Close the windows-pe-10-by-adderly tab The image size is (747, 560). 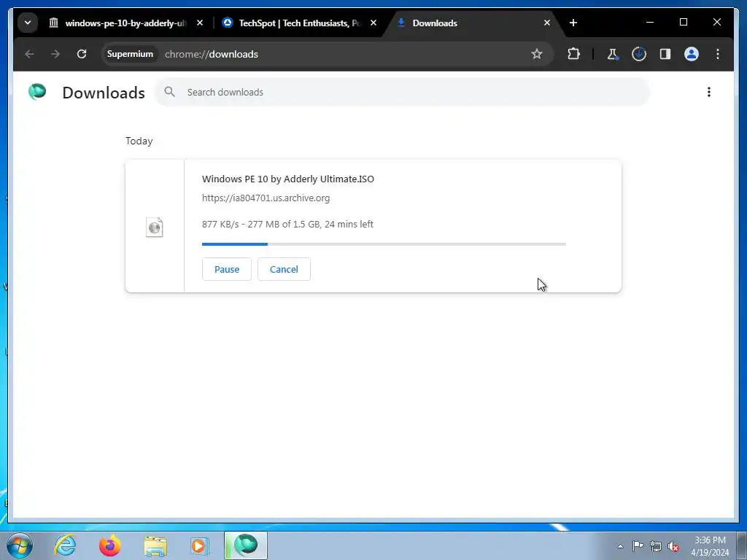coord(200,23)
